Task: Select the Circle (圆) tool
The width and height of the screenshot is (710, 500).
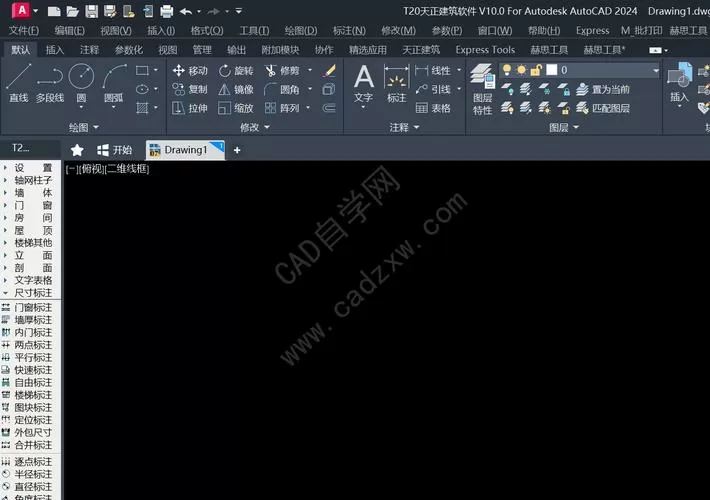Action: [x=81, y=84]
